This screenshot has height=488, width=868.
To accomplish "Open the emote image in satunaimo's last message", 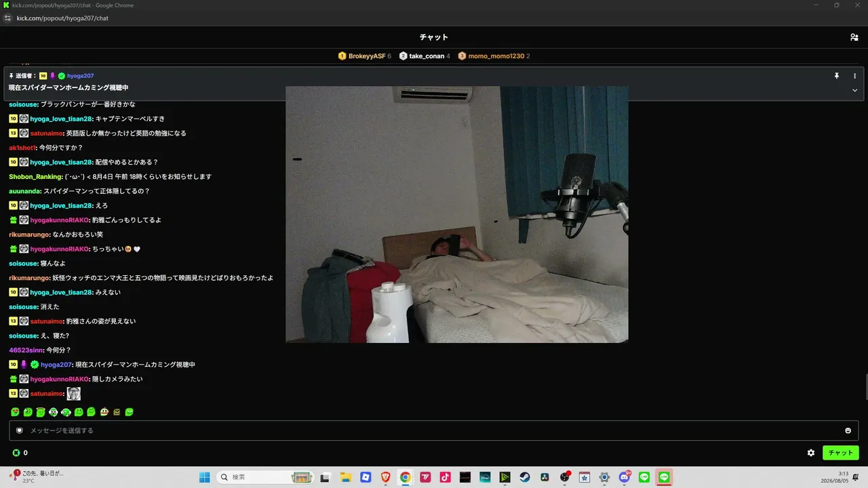I will tap(73, 394).
